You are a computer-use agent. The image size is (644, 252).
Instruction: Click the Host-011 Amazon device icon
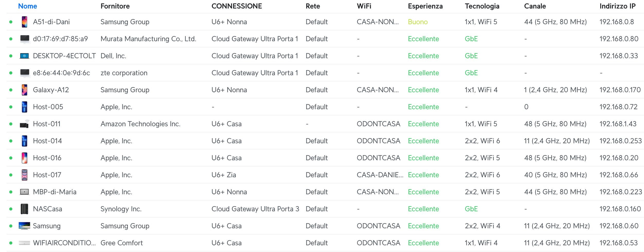24,124
